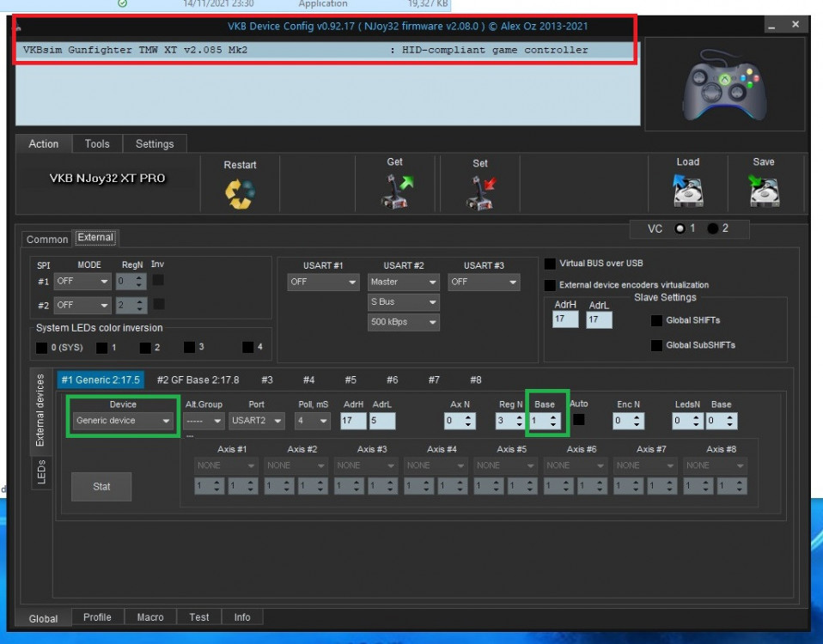Image resolution: width=823 pixels, height=644 pixels.
Task: Open the Device dropdown showing Generic device
Action: (x=123, y=421)
